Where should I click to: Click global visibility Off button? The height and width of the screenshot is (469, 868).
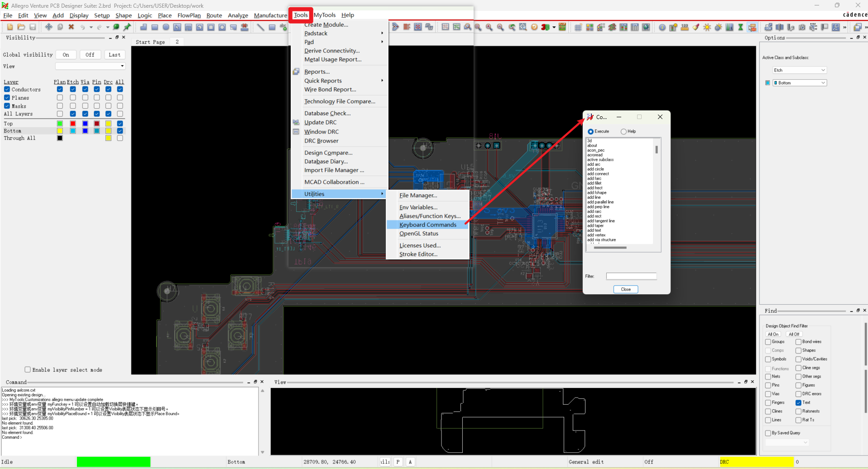pyautogui.click(x=90, y=55)
